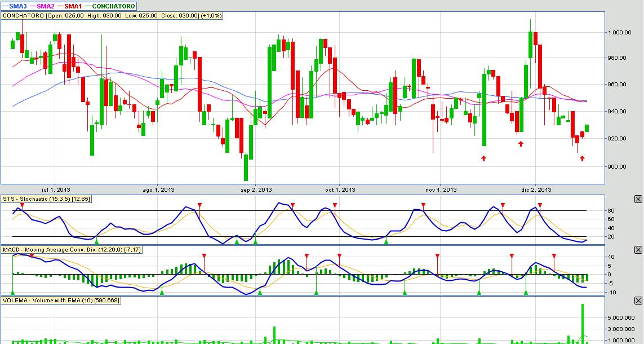Select rightmost red triangle in Stochastic panel
Image resolution: width=644 pixels, height=344 pixels.
540,205
